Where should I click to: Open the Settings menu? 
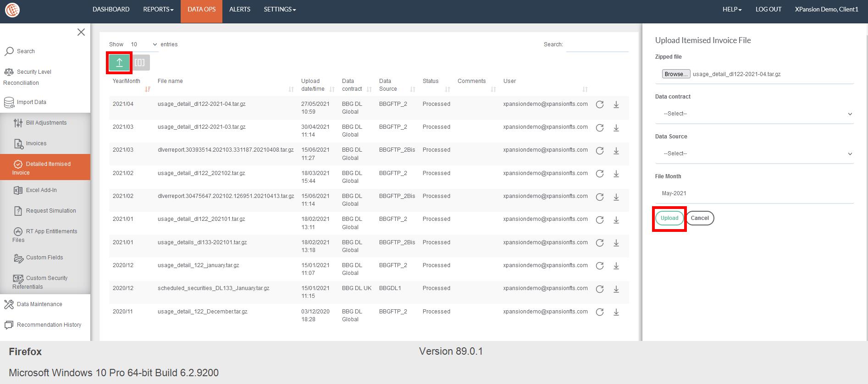(280, 10)
